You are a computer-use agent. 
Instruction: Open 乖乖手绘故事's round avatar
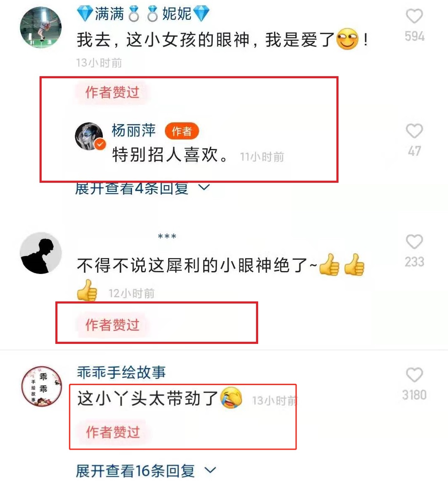42,386
